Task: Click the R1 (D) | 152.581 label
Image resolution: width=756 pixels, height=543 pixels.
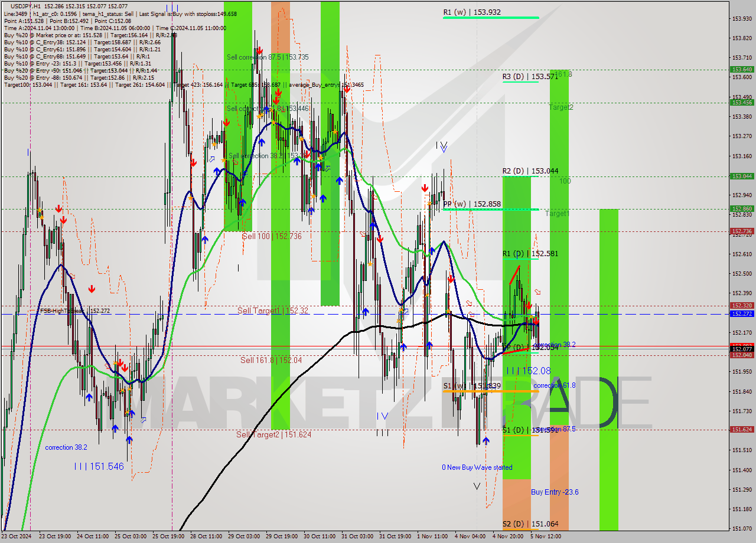Action: coord(530,254)
